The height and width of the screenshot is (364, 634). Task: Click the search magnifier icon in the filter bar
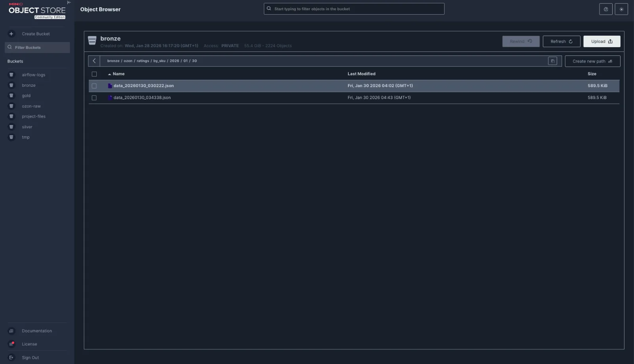[269, 8]
